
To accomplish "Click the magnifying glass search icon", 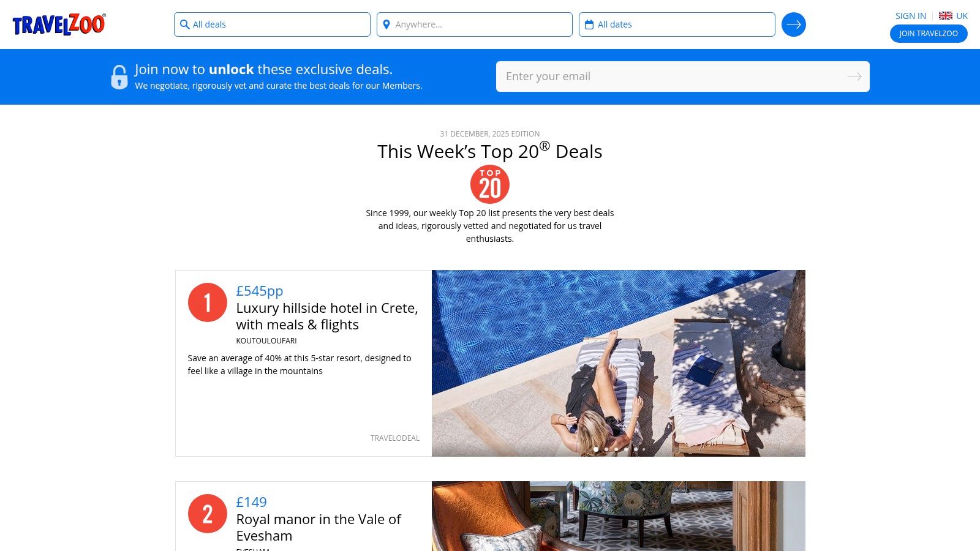I will [x=185, y=24].
